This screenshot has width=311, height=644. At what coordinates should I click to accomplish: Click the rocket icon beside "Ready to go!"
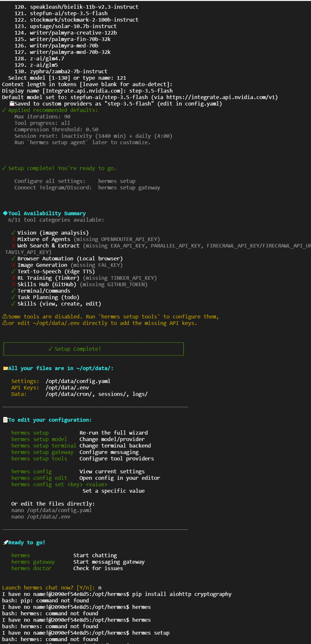click(5, 542)
